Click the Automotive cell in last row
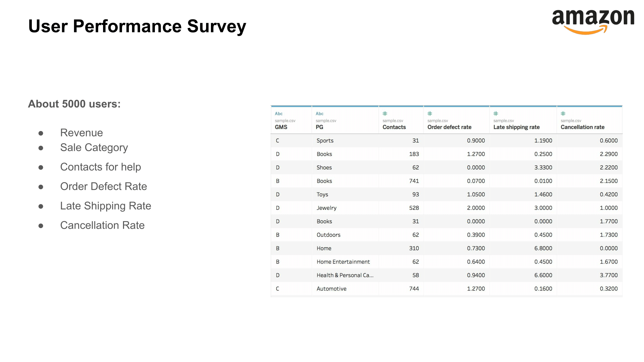The width and height of the screenshot is (644, 362). (331, 289)
